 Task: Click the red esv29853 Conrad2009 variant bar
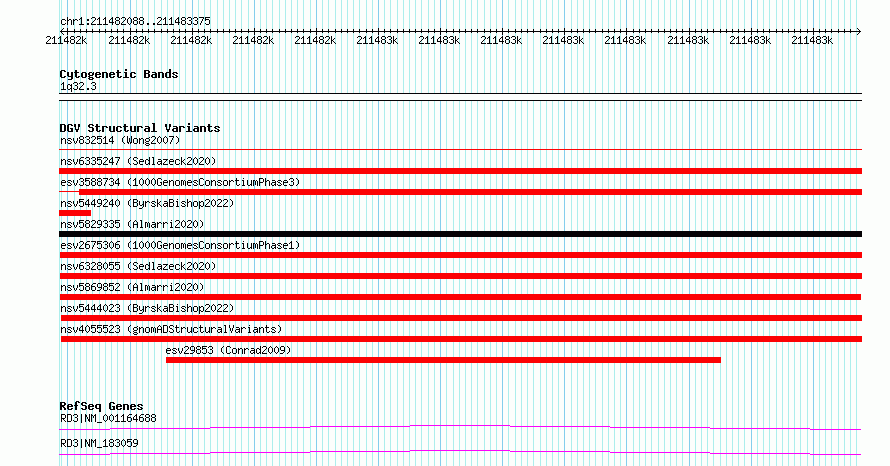coord(443,360)
